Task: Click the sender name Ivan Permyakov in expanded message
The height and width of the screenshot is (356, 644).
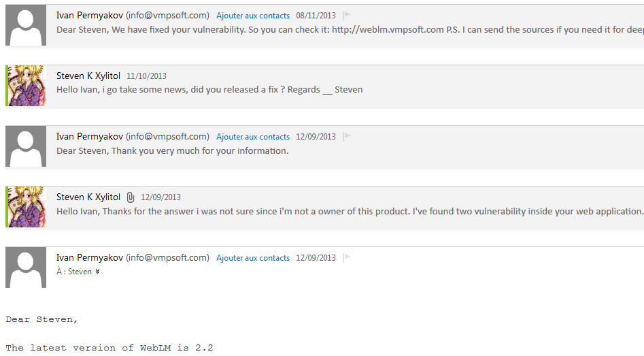Action: pos(90,258)
